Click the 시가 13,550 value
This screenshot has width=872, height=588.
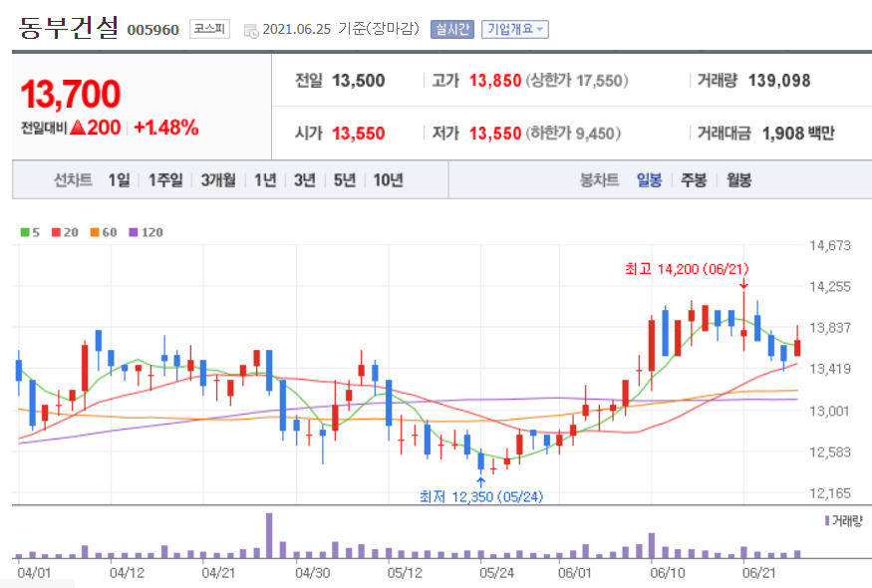(x=358, y=134)
